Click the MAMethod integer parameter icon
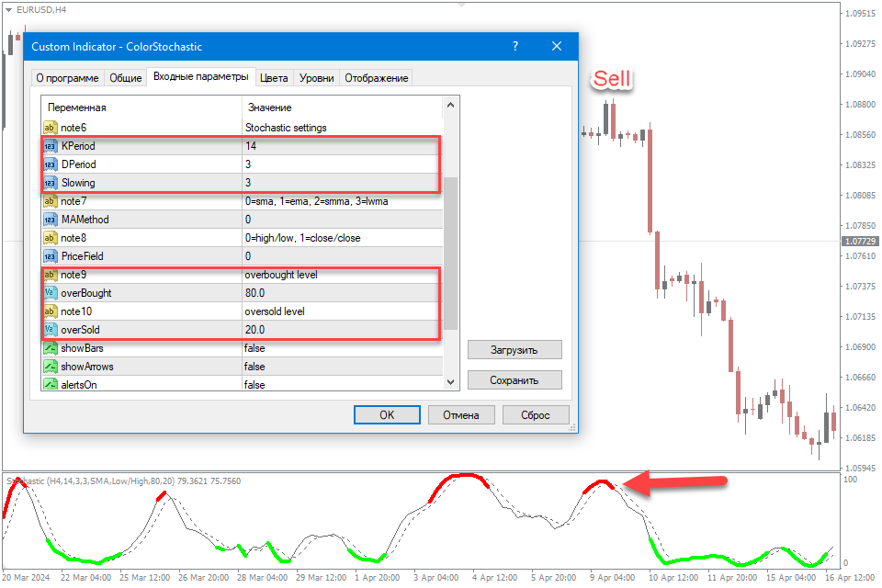882x588 pixels. tap(51, 220)
